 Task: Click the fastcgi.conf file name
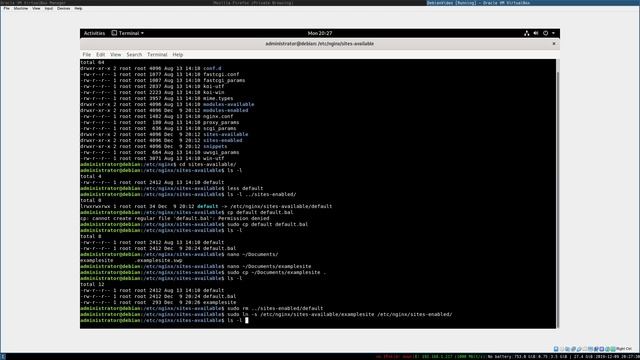pos(221,74)
